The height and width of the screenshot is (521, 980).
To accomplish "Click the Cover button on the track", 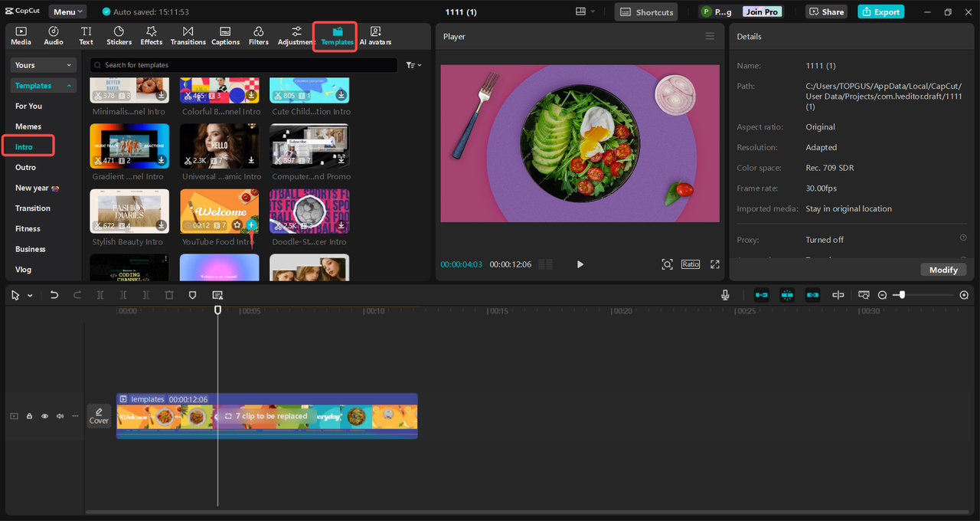I will coord(99,416).
